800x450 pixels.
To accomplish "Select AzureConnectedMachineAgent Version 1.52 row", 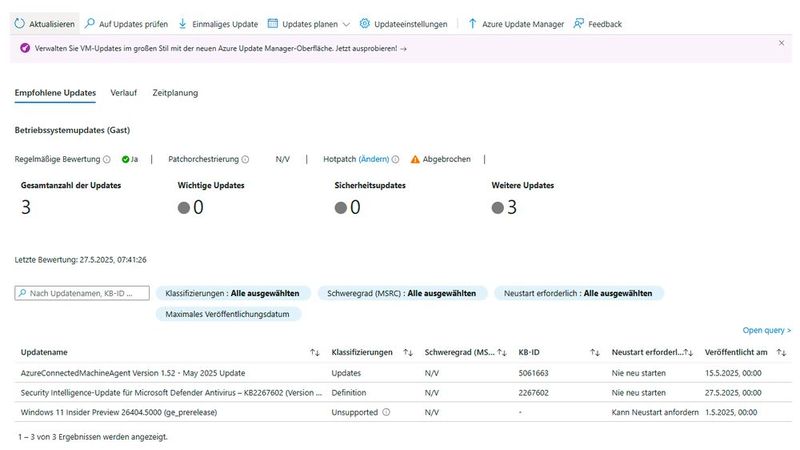I will click(403, 373).
